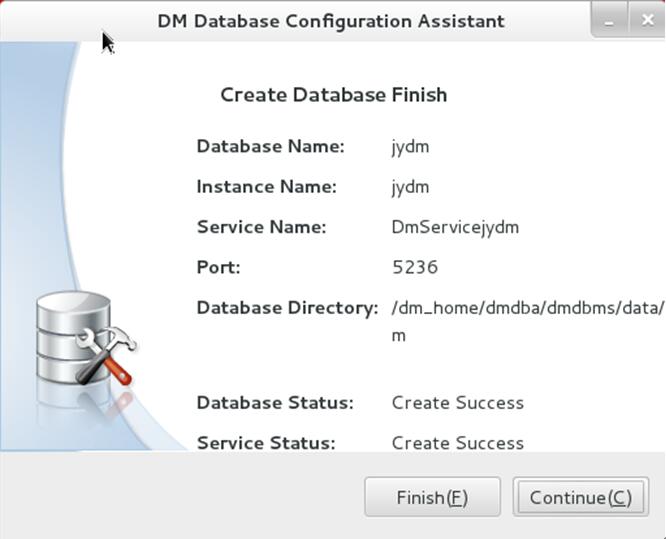
Task: Click the Database Name value jydm
Action: [x=410, y=147]
